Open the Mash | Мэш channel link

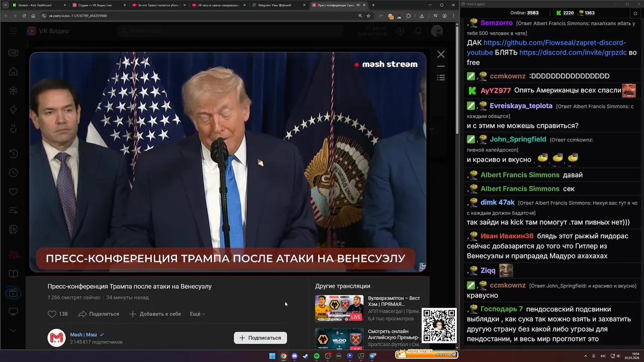[84, 334]
